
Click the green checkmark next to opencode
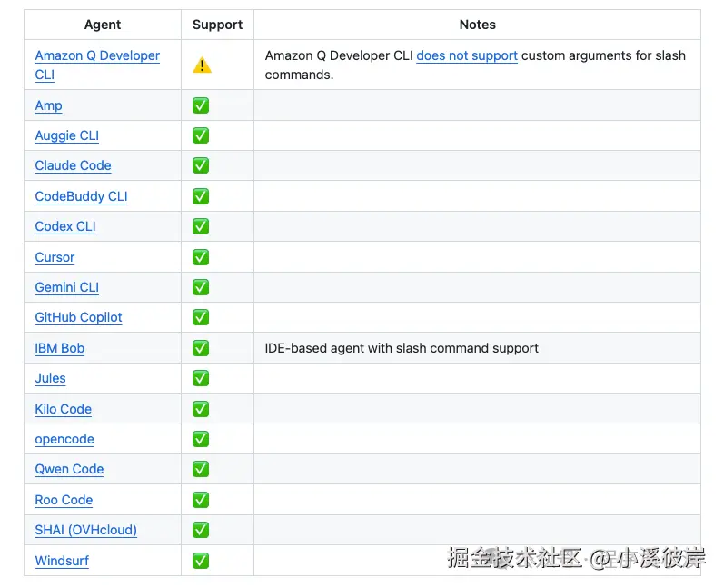[201, 439]
